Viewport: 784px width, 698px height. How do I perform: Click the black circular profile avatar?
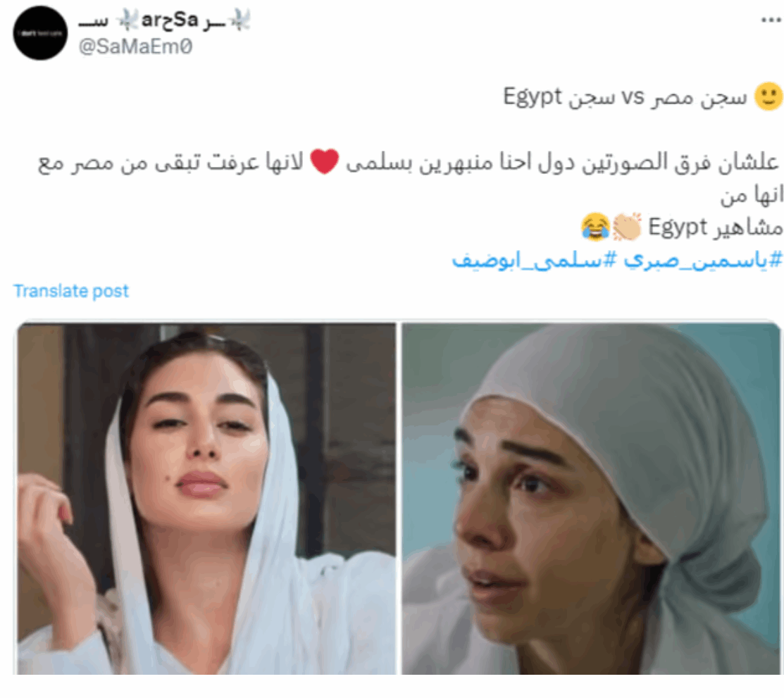tap(40, 33)
